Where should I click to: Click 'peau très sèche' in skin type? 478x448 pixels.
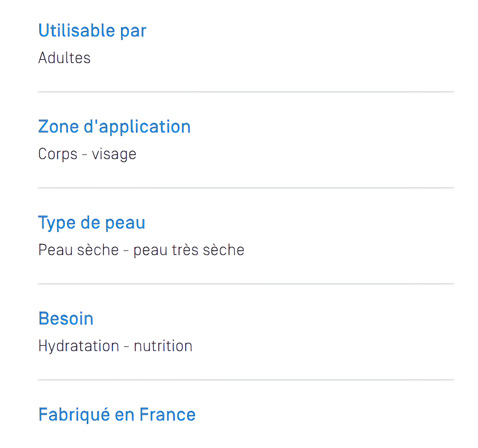[189, 250]
